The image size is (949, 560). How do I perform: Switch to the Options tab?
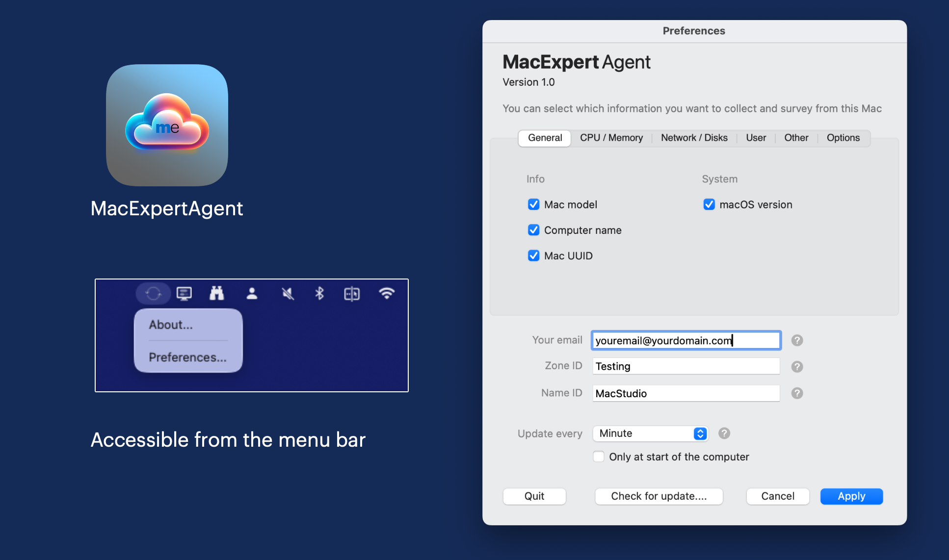843,138
